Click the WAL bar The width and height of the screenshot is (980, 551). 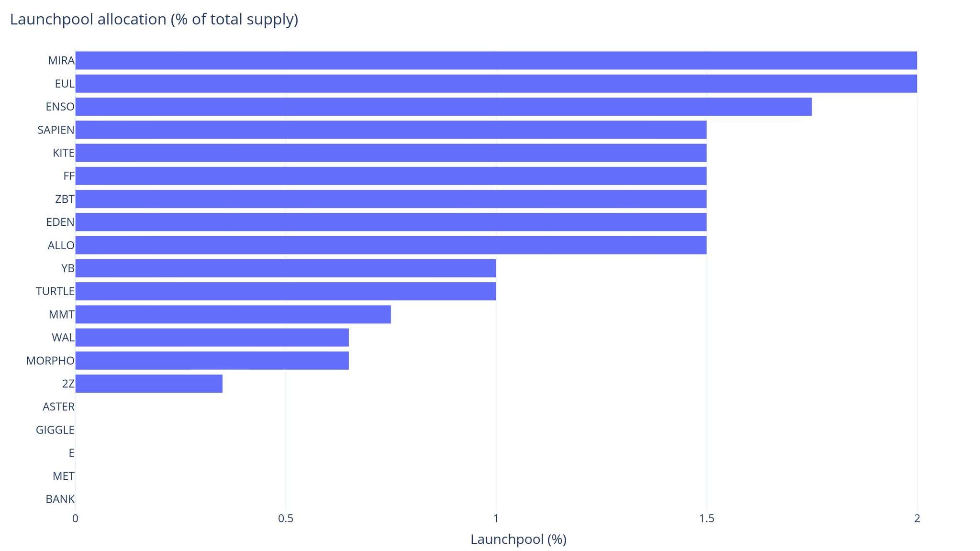(x=212, y=338)
